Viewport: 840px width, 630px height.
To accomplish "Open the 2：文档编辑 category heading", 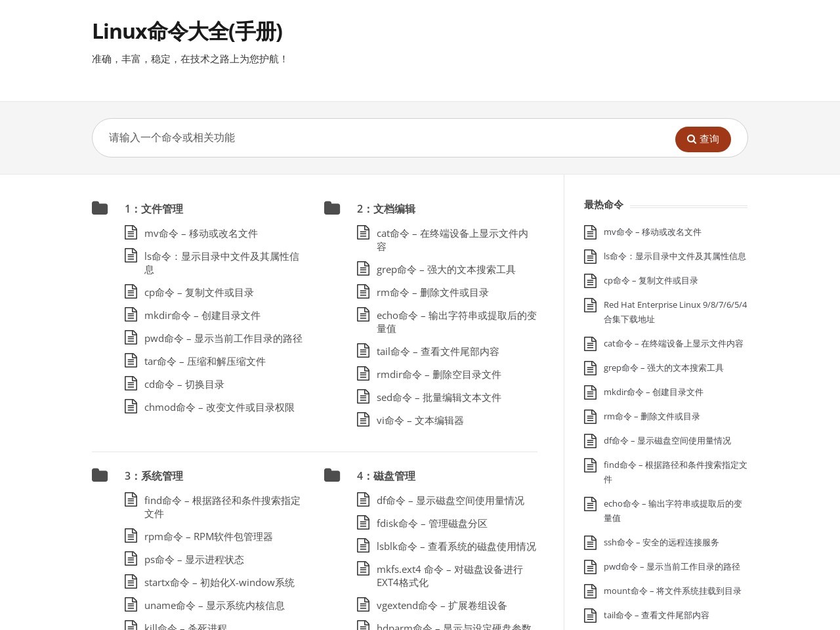I will pos(386,209).
